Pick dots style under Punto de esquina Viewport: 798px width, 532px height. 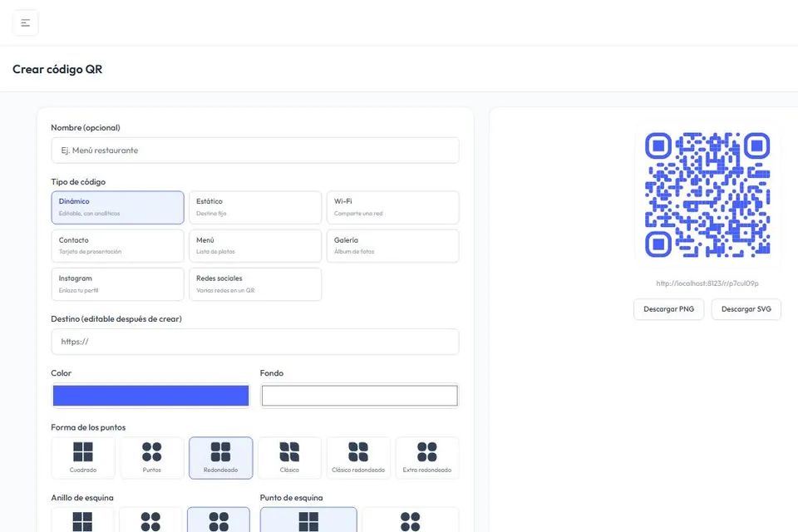point(410,520)
